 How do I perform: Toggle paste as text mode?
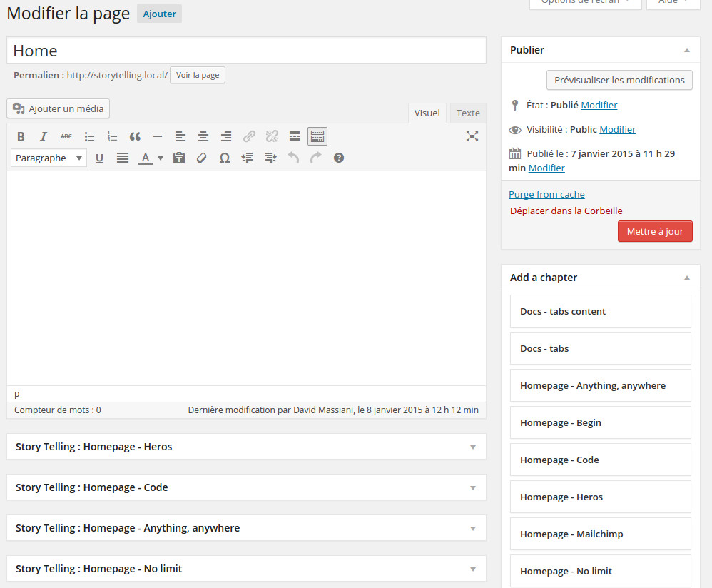click(x=179, y=158)
